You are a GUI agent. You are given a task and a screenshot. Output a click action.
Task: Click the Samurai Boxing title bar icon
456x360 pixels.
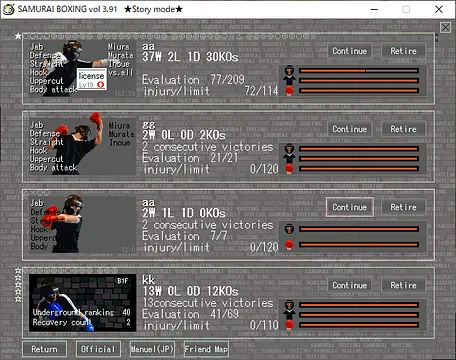[8, 9]
